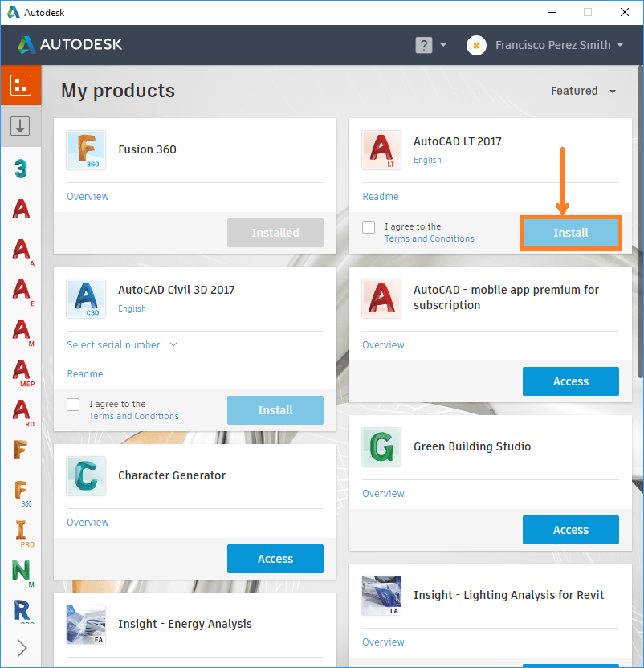Select the Navisworks Manage sidebar icon
This screenshot has width=644, height=668.
[x=22, y=573]
